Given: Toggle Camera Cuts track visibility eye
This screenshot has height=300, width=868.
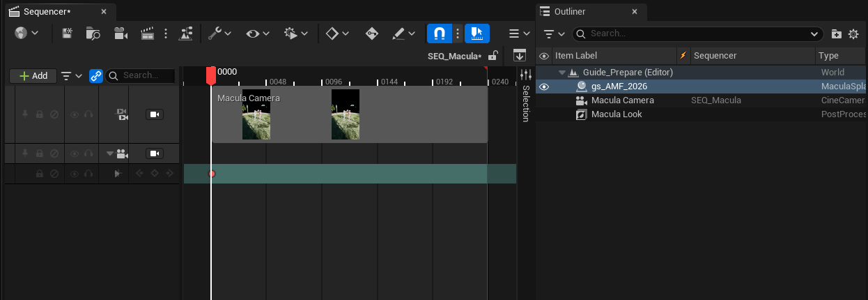Looking at the screenshot, I should [75, 114].
